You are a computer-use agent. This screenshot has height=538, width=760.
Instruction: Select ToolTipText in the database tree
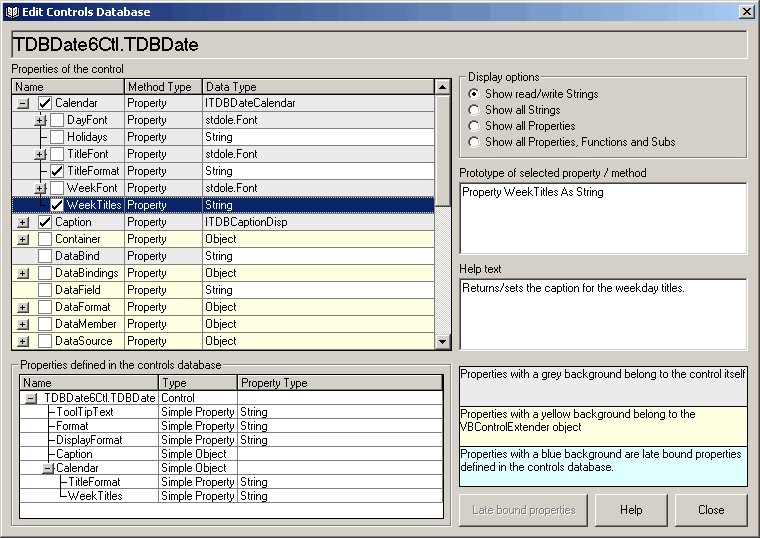coord(85,412)
